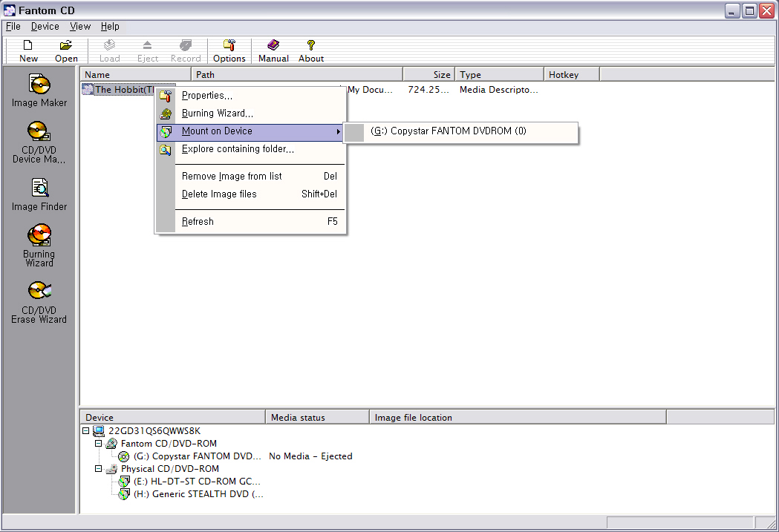The height and width of the screenshot is (532, 779).
Task: Collapse the Physical CD/DVD-ROM tree node
Action: tap(99, 469)
